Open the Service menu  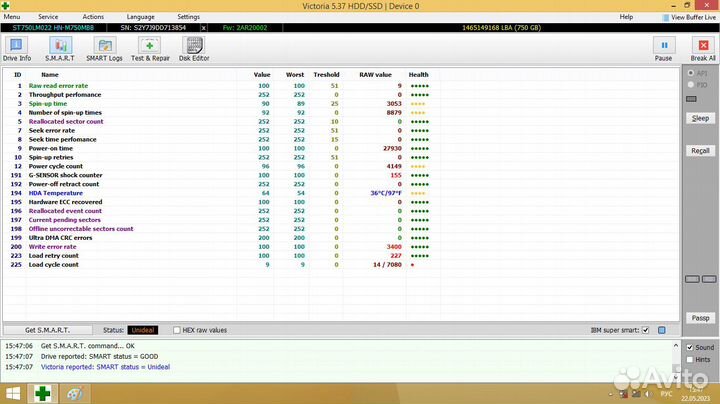[47, 17]
